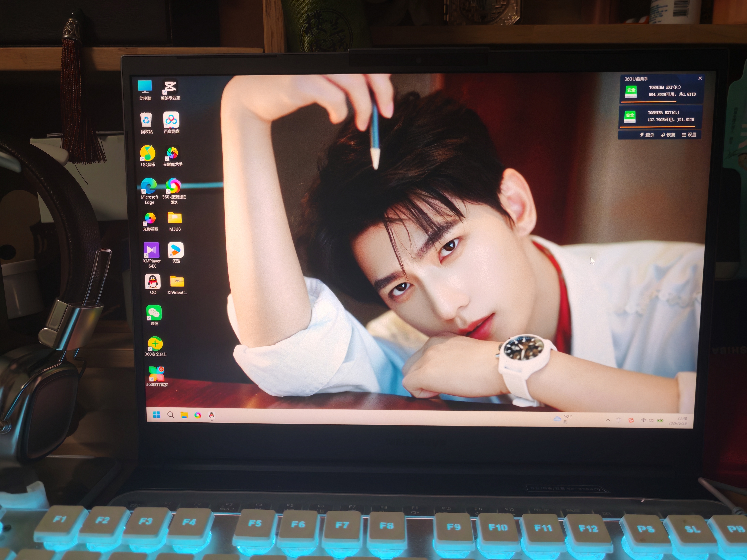The height and width of the screenshot is (560, 747).
Task: Click the G: drive orange usage bar
Action: click(657, 127)
